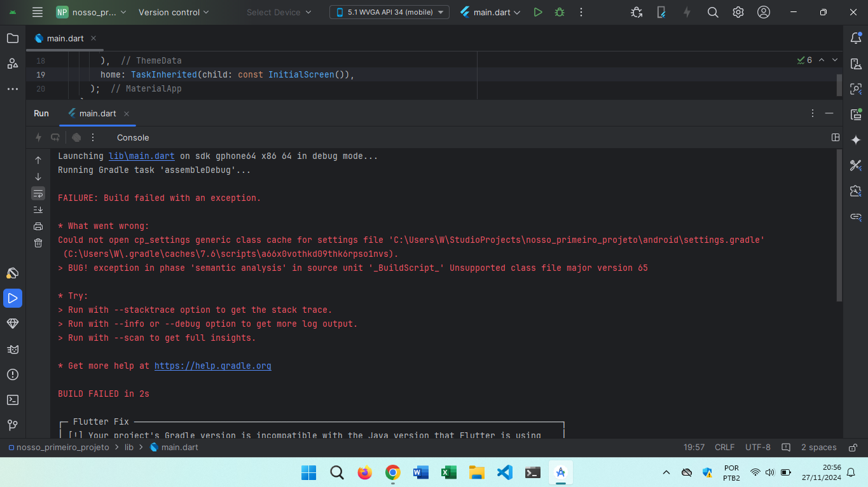Run main.dart with the green play icon

538,12
